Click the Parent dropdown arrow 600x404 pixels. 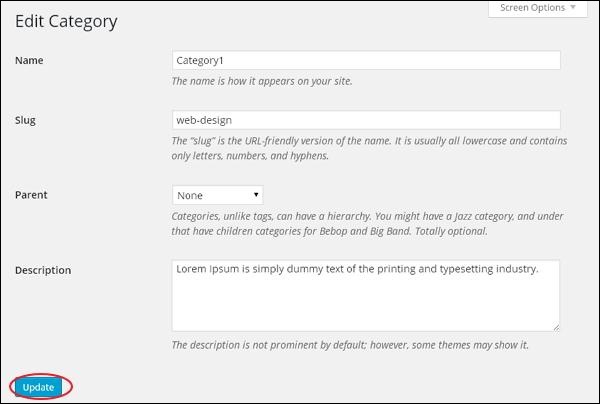click(257, 195)
